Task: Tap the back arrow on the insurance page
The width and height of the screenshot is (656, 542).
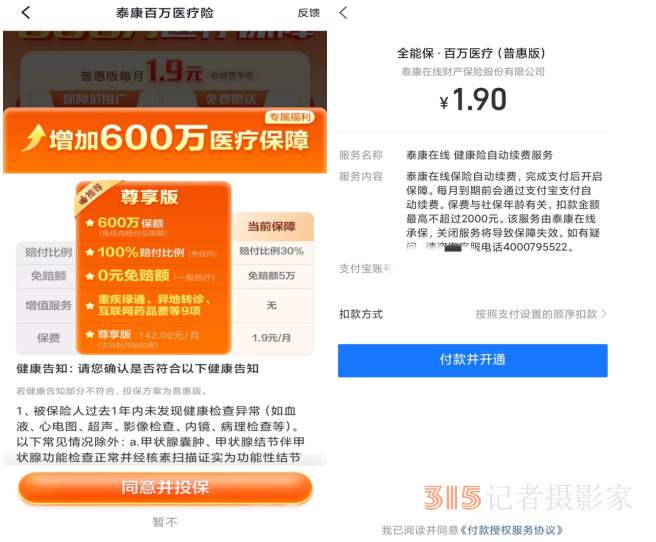Action: [26, 13]
